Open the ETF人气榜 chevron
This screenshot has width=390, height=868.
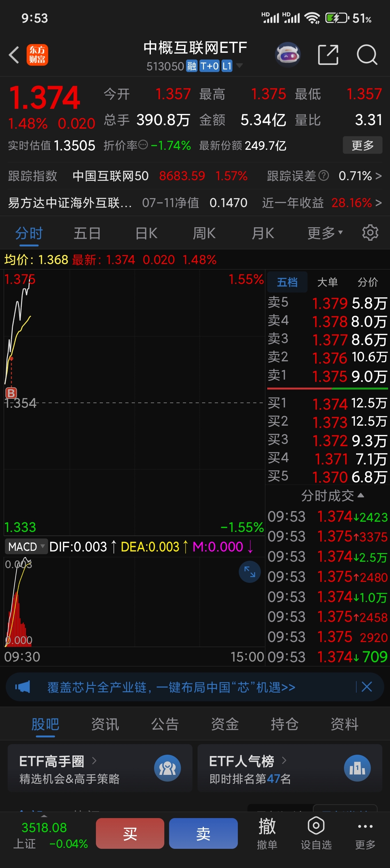[x=284, y=760]
